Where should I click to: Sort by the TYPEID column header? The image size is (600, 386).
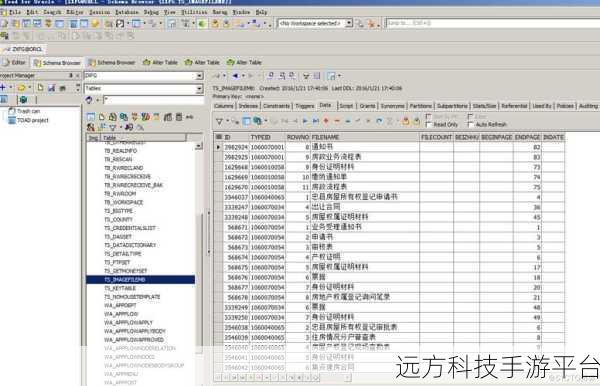(x=267, y=137)
